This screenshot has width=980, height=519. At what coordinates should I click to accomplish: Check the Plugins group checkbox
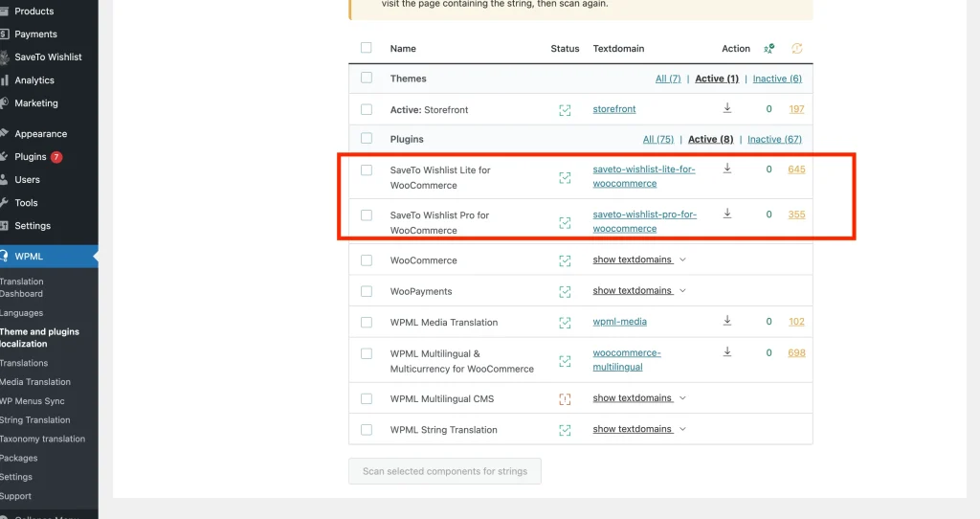367,138
